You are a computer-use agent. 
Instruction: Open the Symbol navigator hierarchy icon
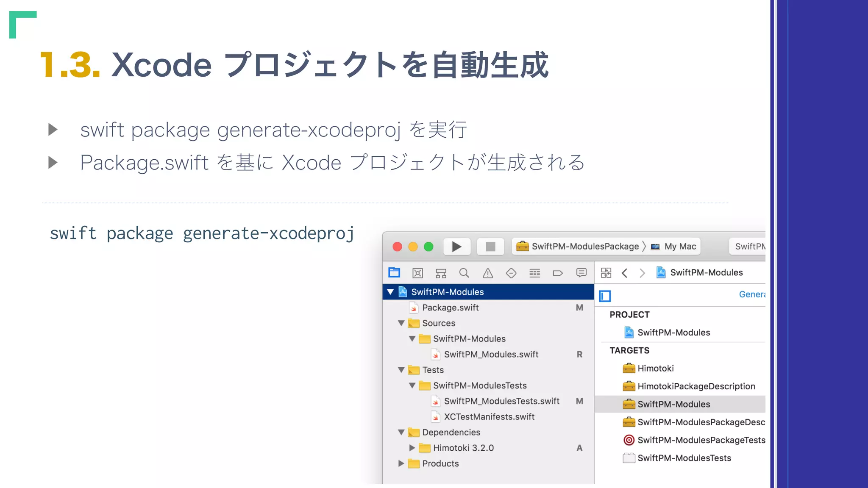tap(441, 273)
